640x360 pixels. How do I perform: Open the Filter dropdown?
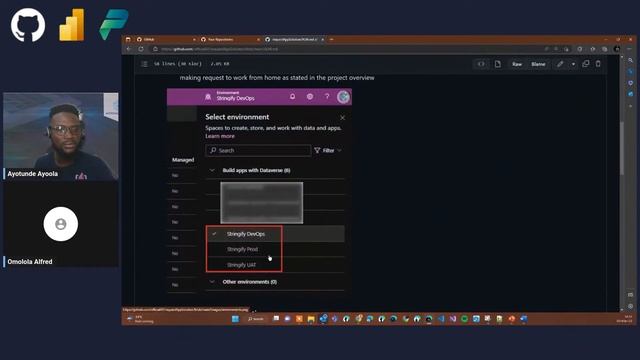tap(328, 151)
